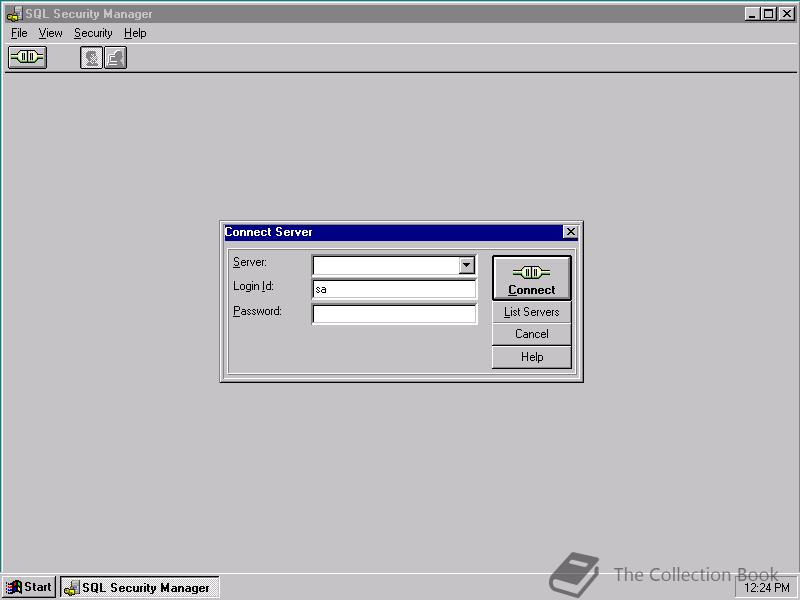The height and width of the screenshot is (600, 800).
Task: Select the user privilege view toolbar icon
Action: tap(91, 57)
